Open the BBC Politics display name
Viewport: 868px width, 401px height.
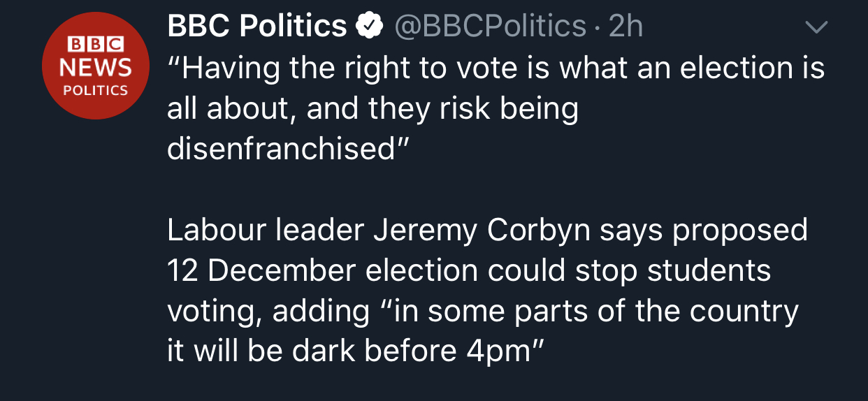point(256,27)
